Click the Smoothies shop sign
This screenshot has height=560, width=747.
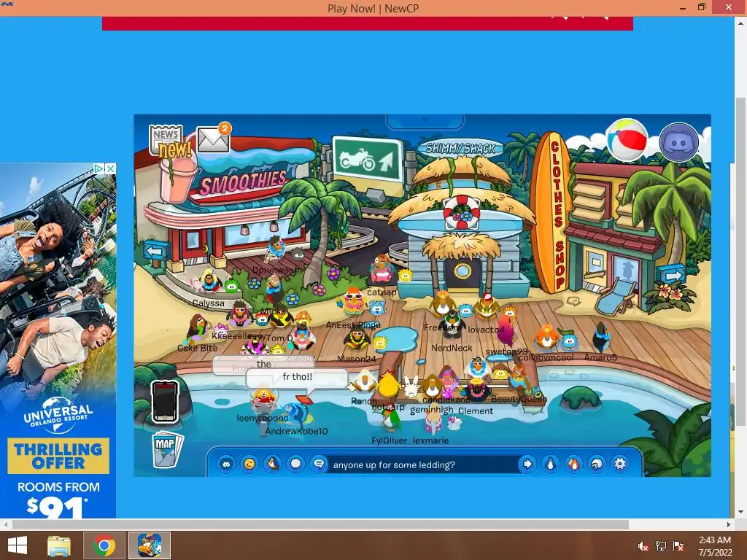[x=243, y=182]
